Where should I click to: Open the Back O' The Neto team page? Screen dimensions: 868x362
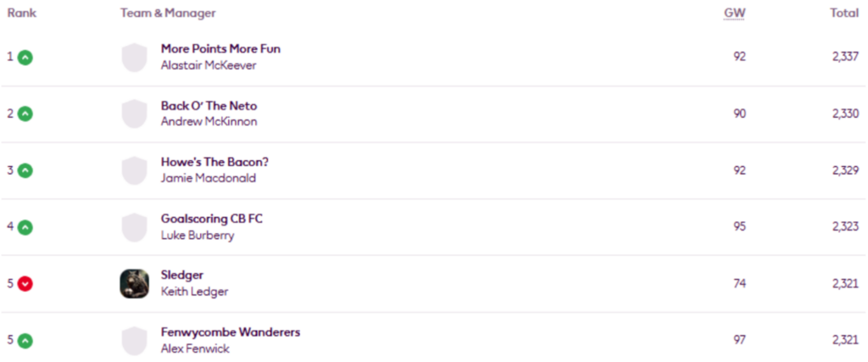(209, 106)
